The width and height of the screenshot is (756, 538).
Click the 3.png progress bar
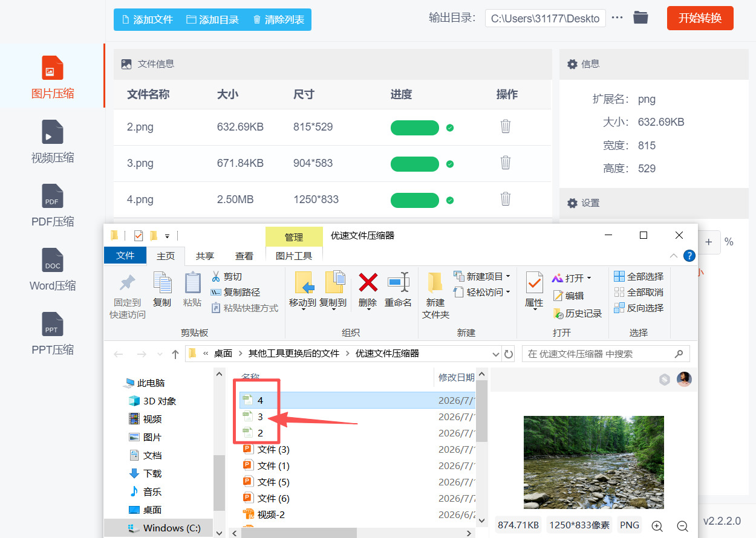(x=415, y=164)
